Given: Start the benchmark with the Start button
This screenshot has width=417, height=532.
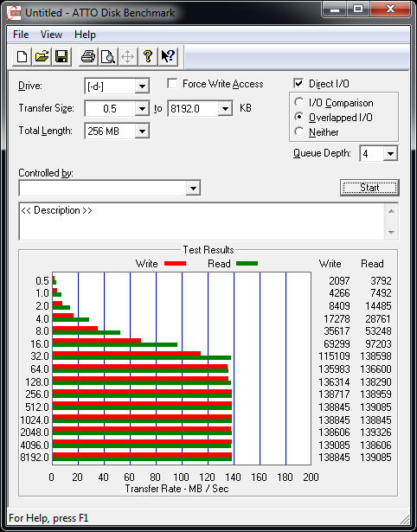Looking at the screenshot, I should [369, 188].
